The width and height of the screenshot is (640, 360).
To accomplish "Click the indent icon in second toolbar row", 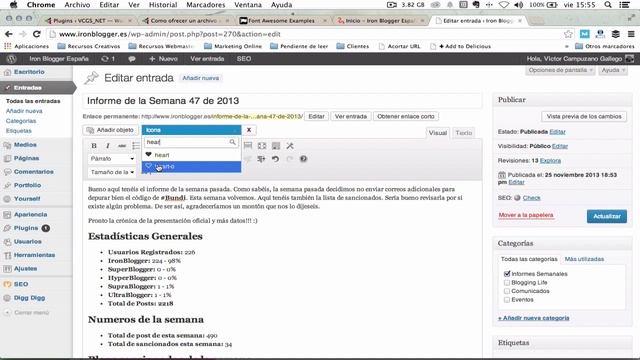I will click(261, 159).
